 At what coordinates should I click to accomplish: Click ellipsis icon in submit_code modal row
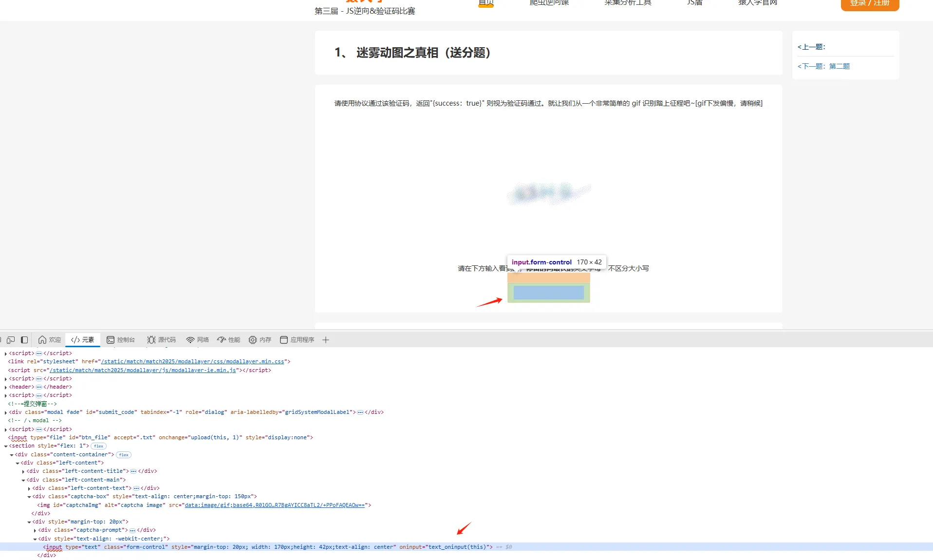(x=360, y=412)
